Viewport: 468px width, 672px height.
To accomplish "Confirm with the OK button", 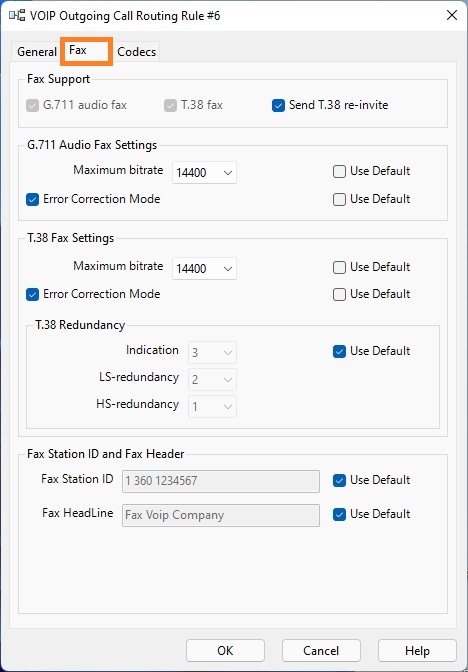I will (225, 651).
